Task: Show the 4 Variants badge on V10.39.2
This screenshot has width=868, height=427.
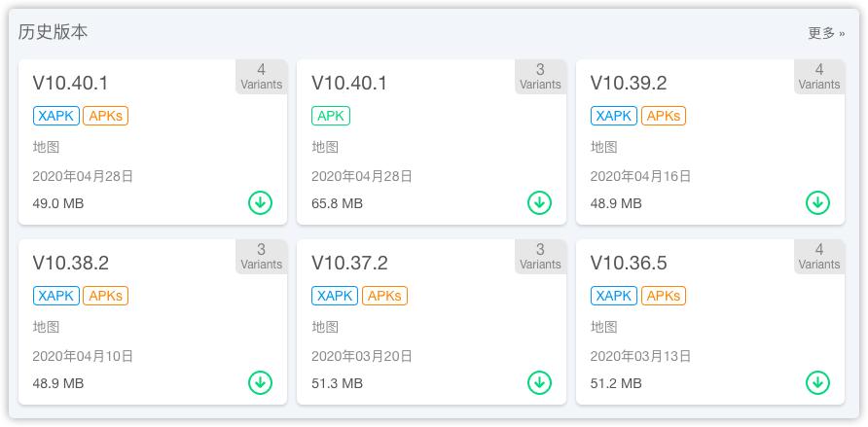Action: coord(818,77)
